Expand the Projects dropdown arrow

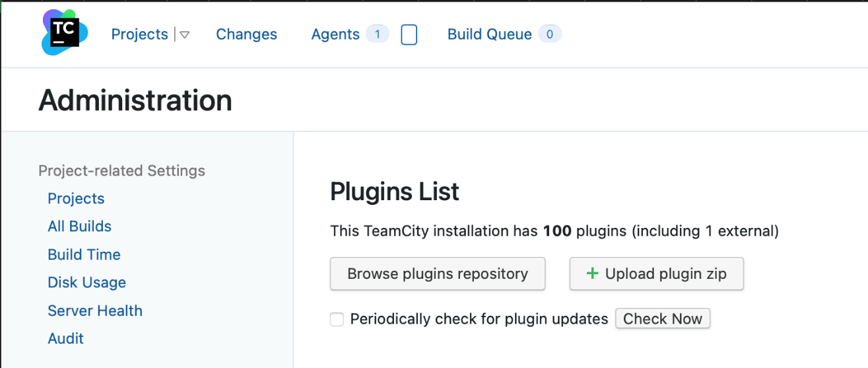coord(185,35)
